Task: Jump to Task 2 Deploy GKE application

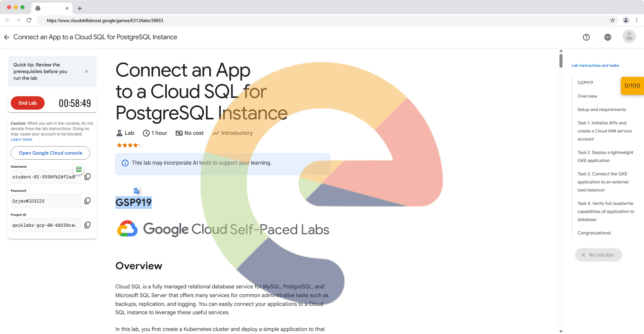Action: click(x=605, y=156)
